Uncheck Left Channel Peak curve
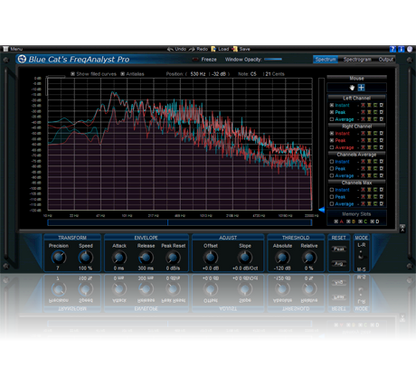The image size is (416, 376). tap(332, 112)
